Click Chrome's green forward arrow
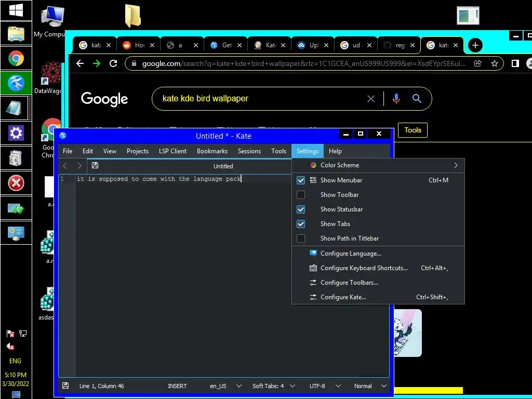Screen dimensions: 532x399 [97, 63]
